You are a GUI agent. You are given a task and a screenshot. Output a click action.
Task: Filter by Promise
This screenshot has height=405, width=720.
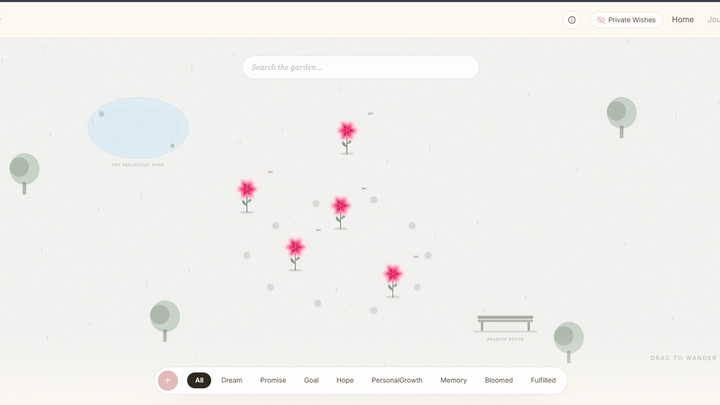click(273, 380)
